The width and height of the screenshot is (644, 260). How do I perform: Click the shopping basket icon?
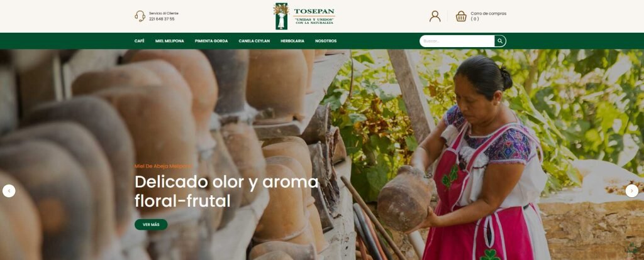461,16
